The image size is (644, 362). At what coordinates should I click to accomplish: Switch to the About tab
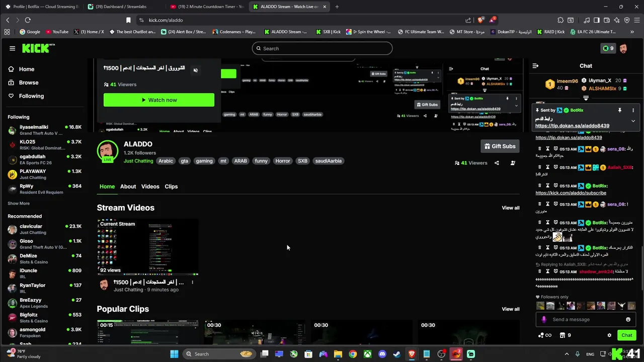click(x=128, y=187)
